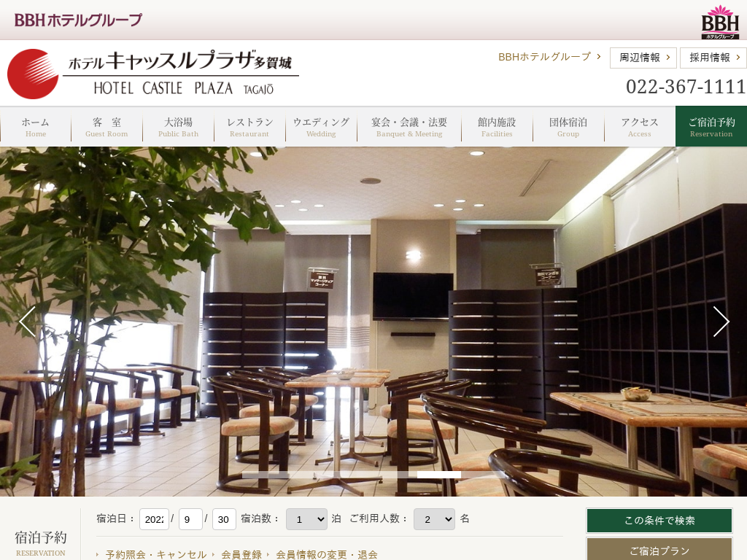Open the ウエディング Wedding menu
The width and height of the screenshot is (747, 560).
click(321, 127)
